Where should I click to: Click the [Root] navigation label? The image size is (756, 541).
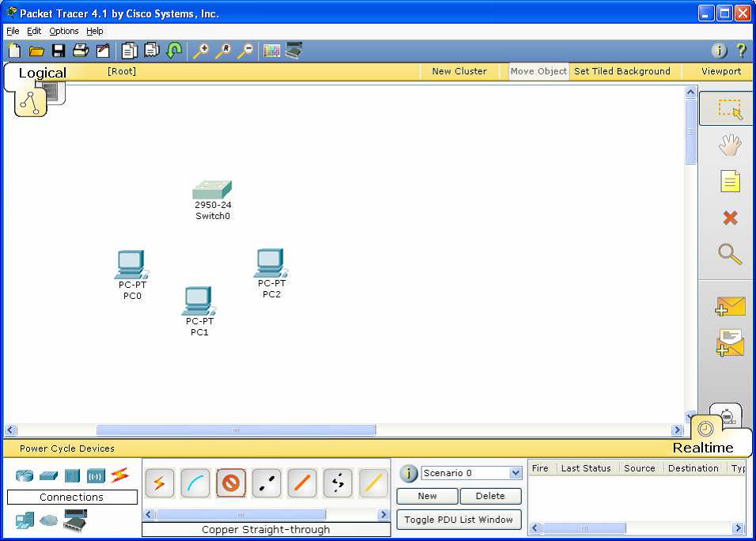pos(122,71)
